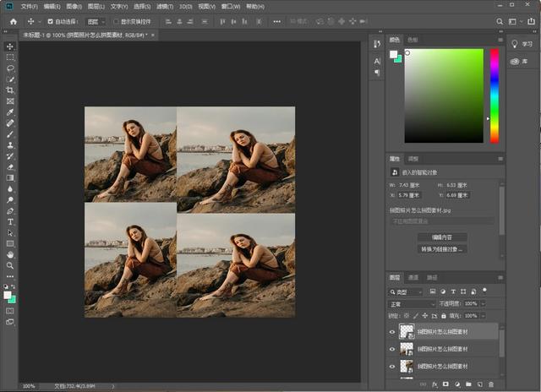The image size is (541, 392).
Task: Open the 正常 blend mode dropdown
Action: coord(412,303)
